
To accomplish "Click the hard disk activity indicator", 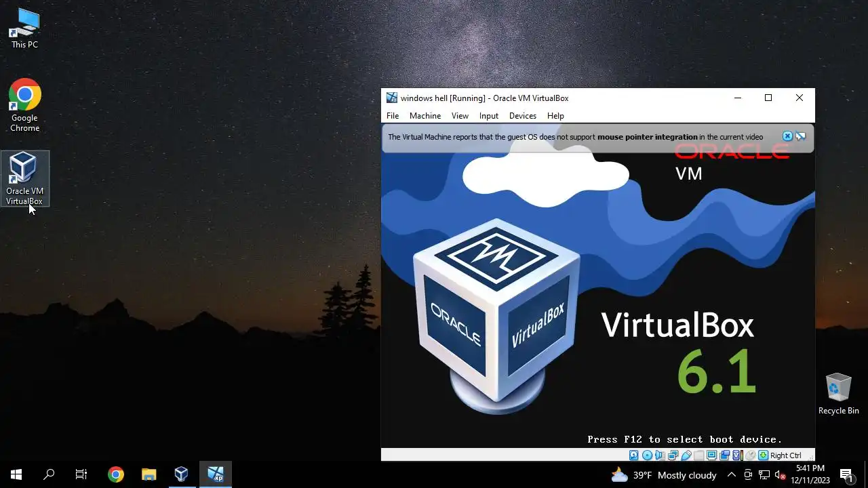I will click(634, 455).
